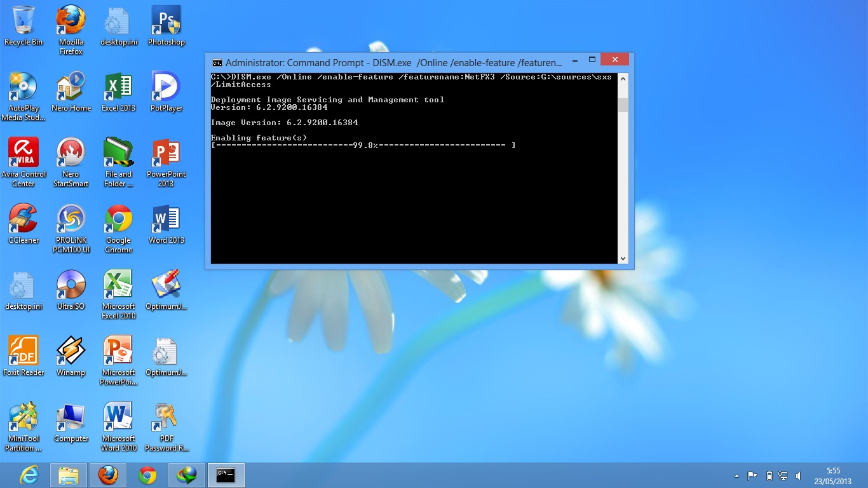The image size is (868, 488).
Task: Select the PDF Password Remover shortcut
Action: (166, 426)
